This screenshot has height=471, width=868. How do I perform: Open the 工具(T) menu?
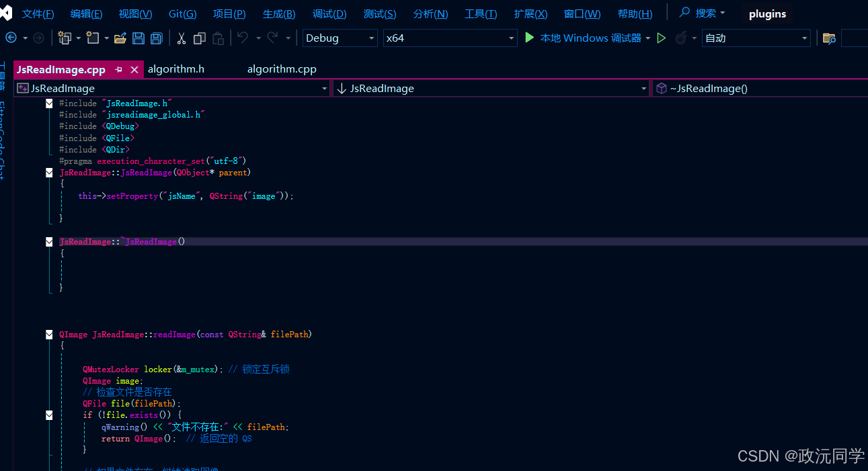[481, 14]
